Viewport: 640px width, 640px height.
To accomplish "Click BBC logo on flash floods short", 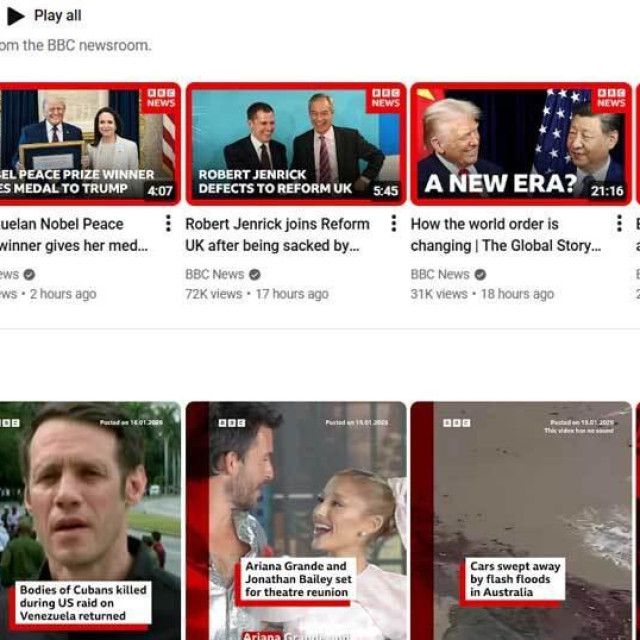I will pos(457,423).
